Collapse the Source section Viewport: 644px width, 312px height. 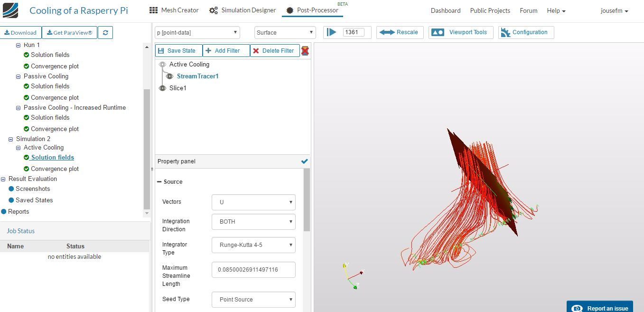pos(159,182)
